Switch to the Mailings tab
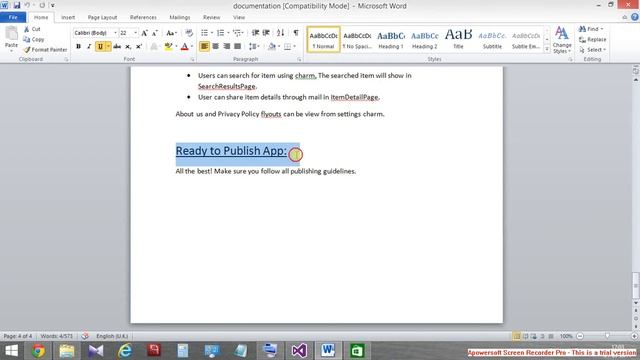 (180, 17)
